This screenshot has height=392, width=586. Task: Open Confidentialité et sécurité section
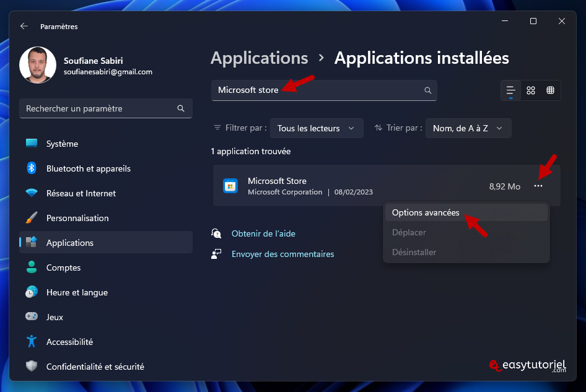[106, 367]
